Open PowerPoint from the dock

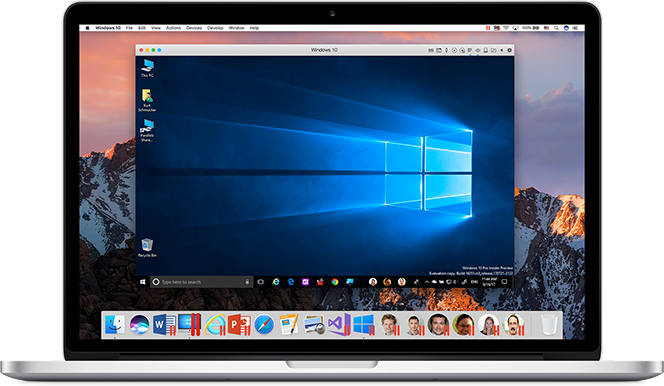(239, 325)
